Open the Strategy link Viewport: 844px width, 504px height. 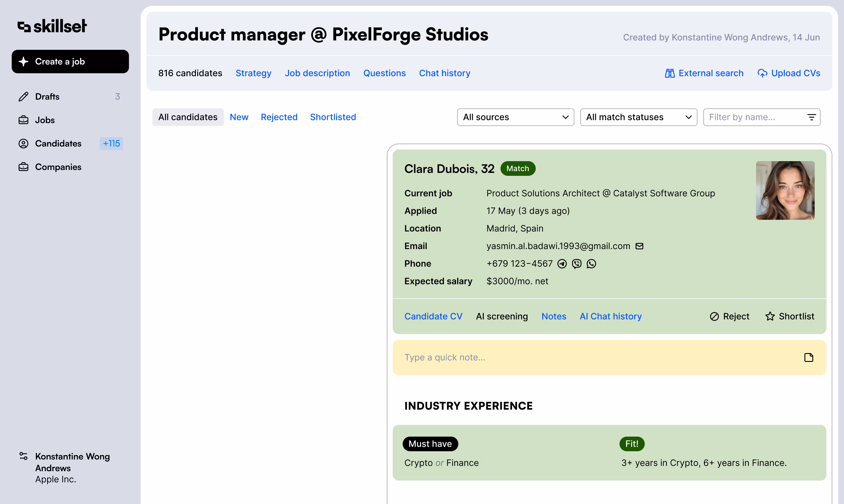pyautogui.click(x=253, y=73)
